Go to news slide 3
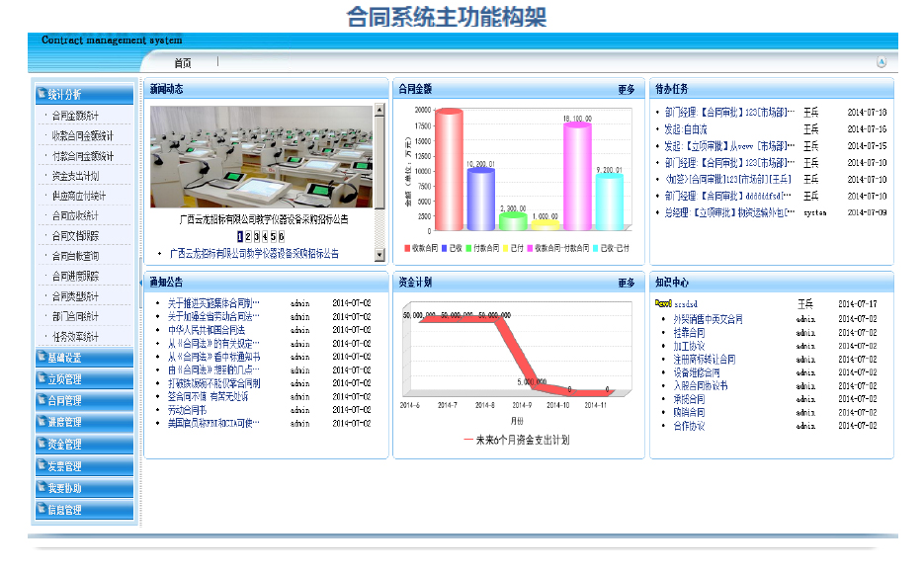Viewport: 924px width, 574px height. coord(256,236)
